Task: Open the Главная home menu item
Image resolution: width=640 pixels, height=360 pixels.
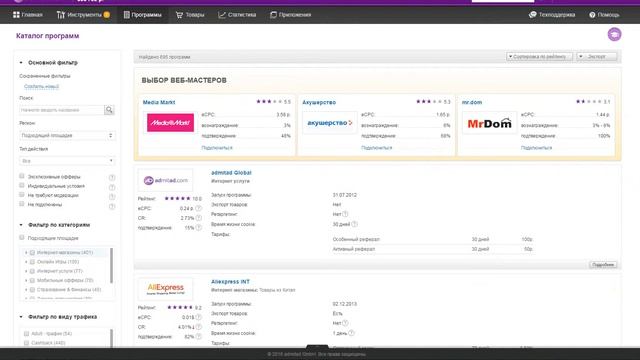Action: pos(27,15)
